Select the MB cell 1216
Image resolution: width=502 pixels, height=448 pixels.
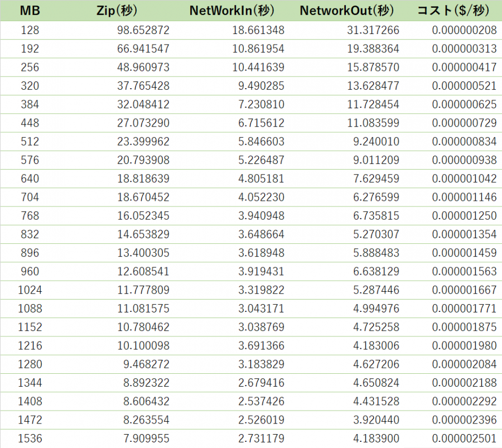pos(30,346)
